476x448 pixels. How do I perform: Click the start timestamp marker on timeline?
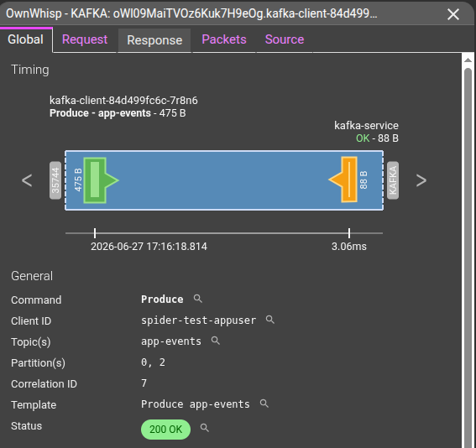pyautogui.click(x=95, y=233)
